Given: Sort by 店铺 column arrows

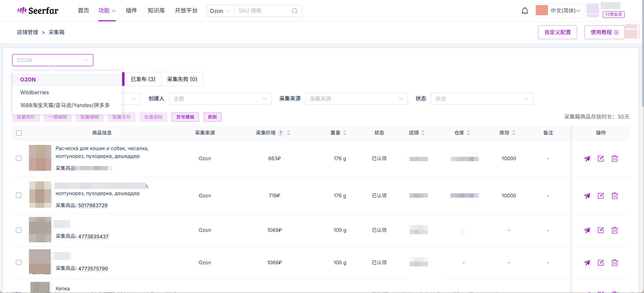Looking at the screenshot, I should [423, 133].
